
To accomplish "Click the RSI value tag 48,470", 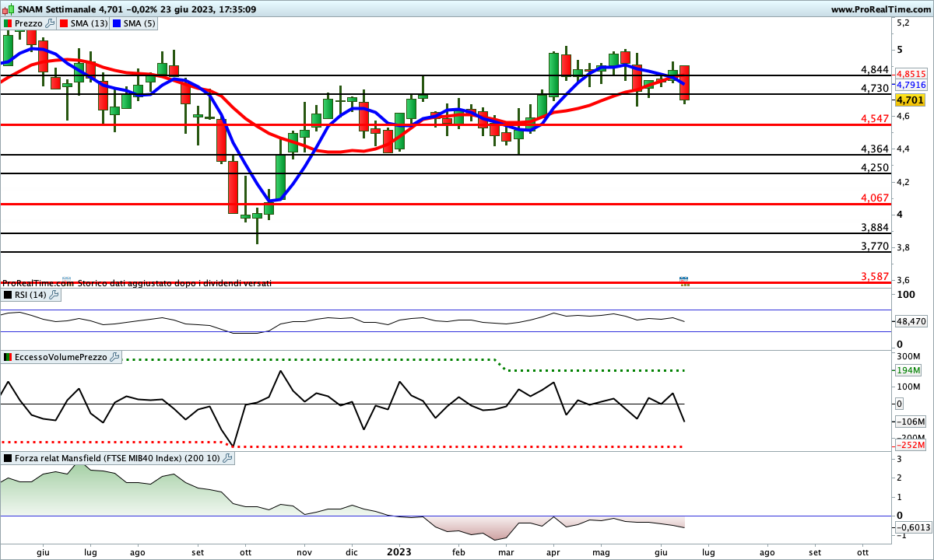I will coord(911,320).
